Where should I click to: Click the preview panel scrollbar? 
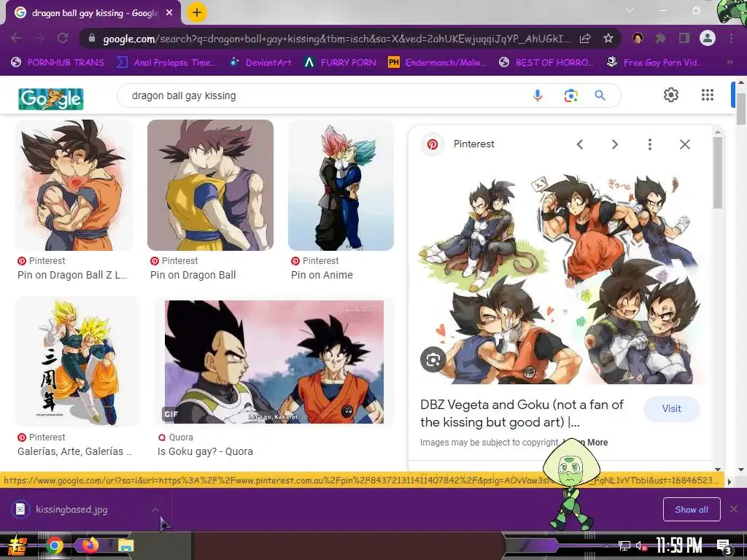pos(718,174)
